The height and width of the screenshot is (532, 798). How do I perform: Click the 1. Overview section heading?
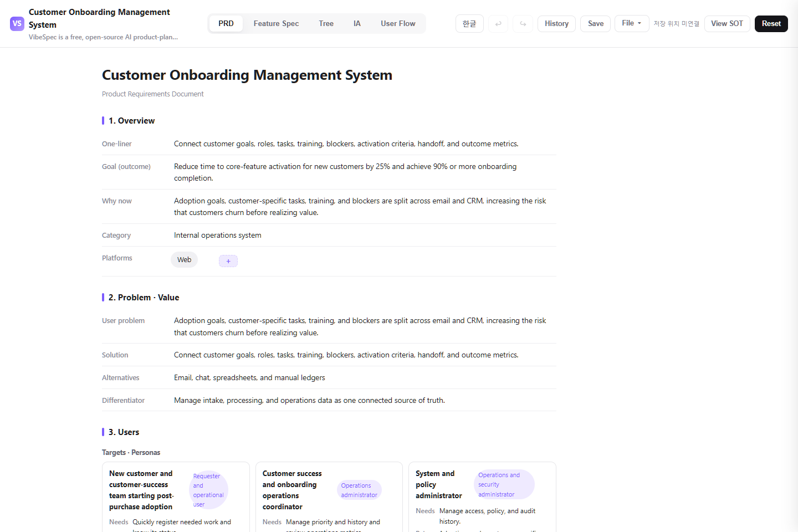click(x=131, y=121)
